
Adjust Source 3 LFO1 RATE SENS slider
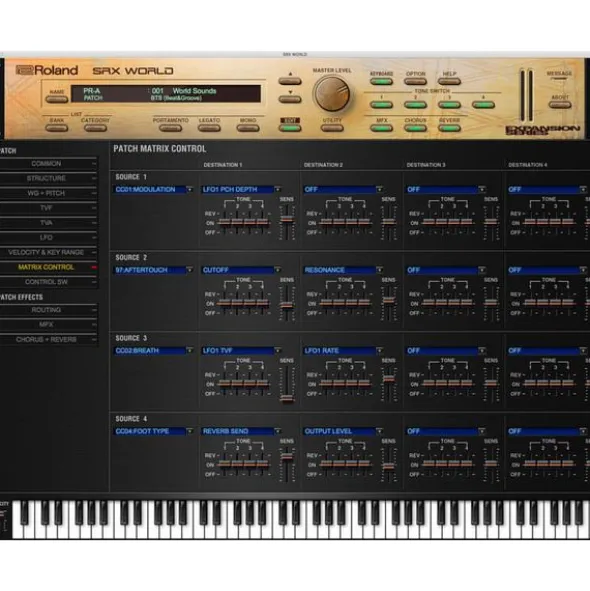[389, 378]
